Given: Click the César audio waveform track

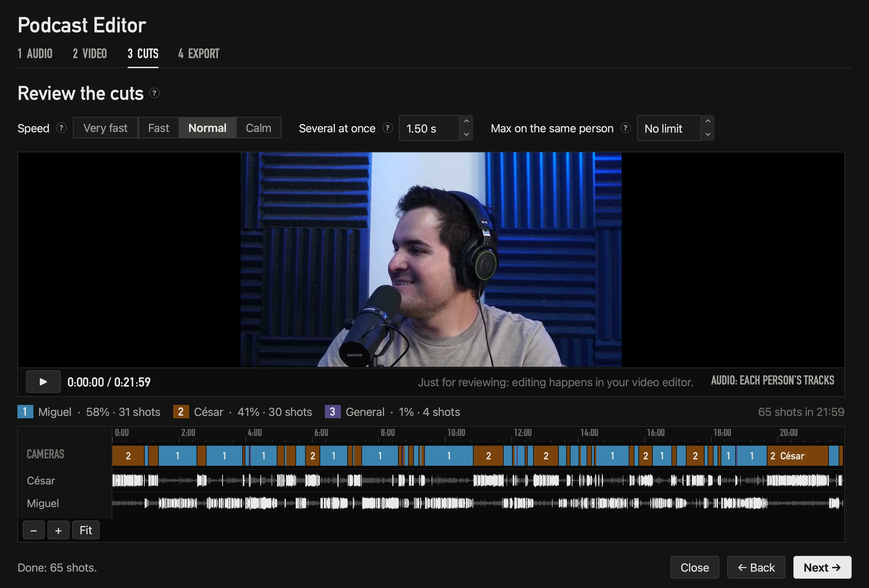Looking at the screenshot, I should (478, 480).
